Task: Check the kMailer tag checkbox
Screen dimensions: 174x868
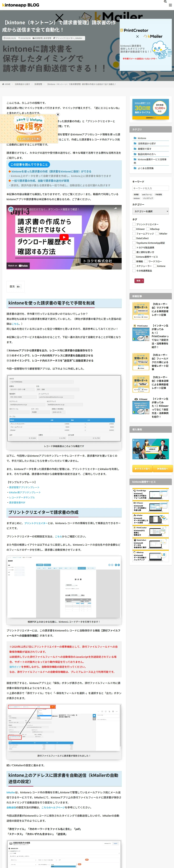Action: 157,233
